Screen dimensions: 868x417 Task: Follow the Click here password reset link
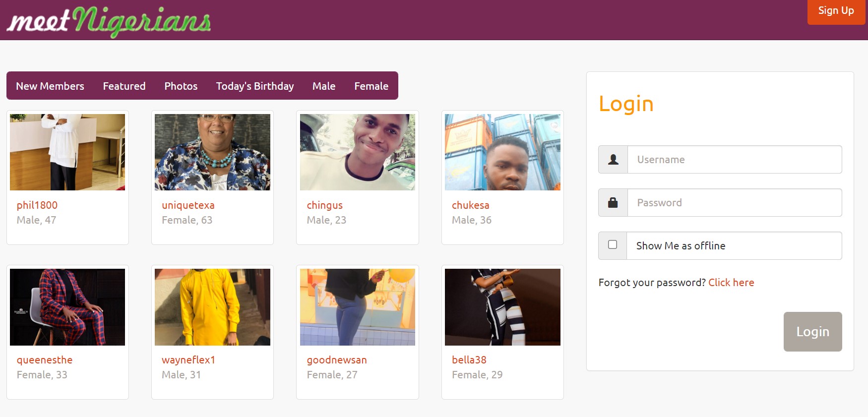click(x=731, y=283)
